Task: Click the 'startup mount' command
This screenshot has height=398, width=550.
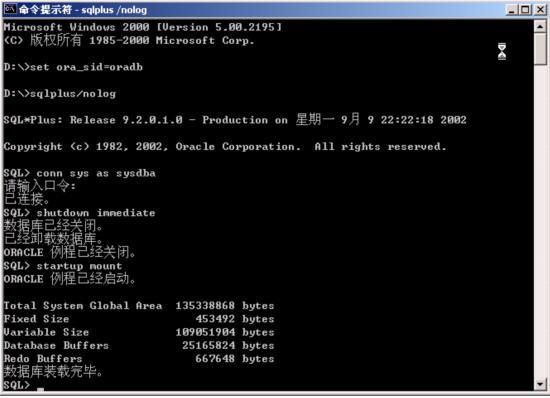Action: pos(79,265)
